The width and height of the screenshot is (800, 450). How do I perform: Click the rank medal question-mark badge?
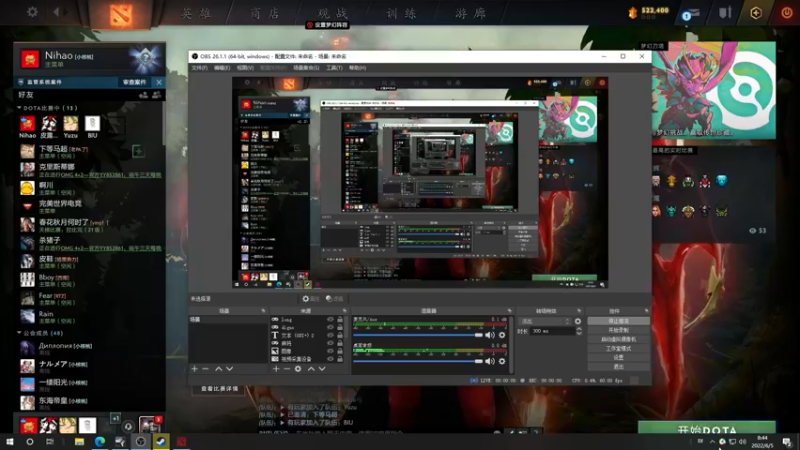click(146, 59)
